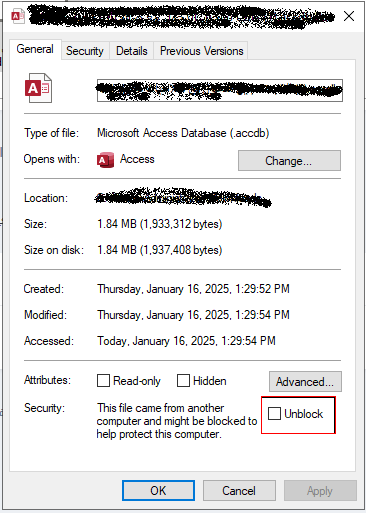The image size is (366, 513).
Task: Click the Microsoft Access Database file type text
Action: tap(183, 133)
